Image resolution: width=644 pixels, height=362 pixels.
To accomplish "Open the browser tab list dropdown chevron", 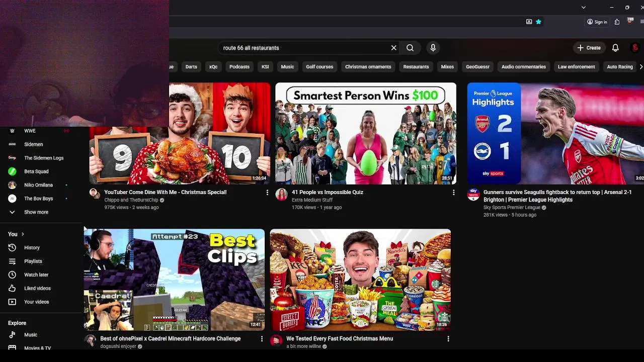I will [583, 8].
